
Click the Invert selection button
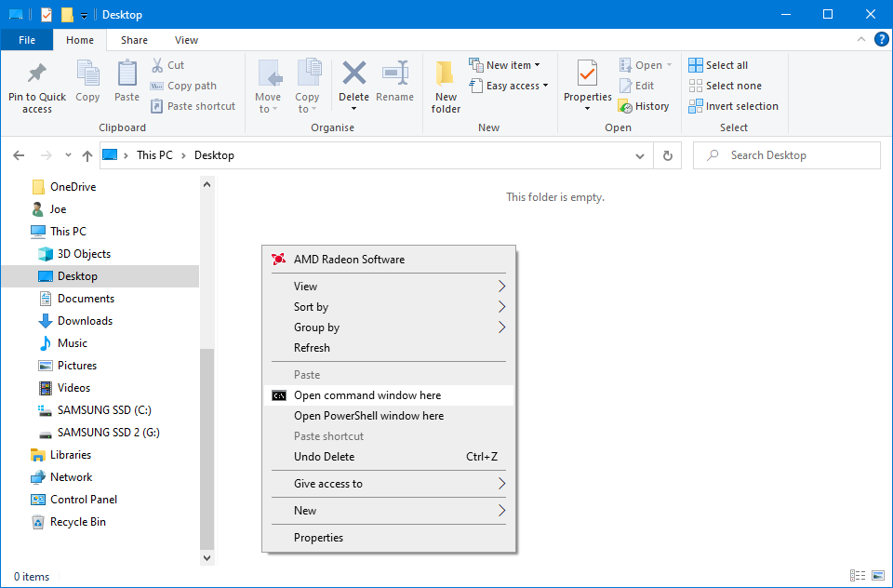pyautogui.click(x=734, y=106)
